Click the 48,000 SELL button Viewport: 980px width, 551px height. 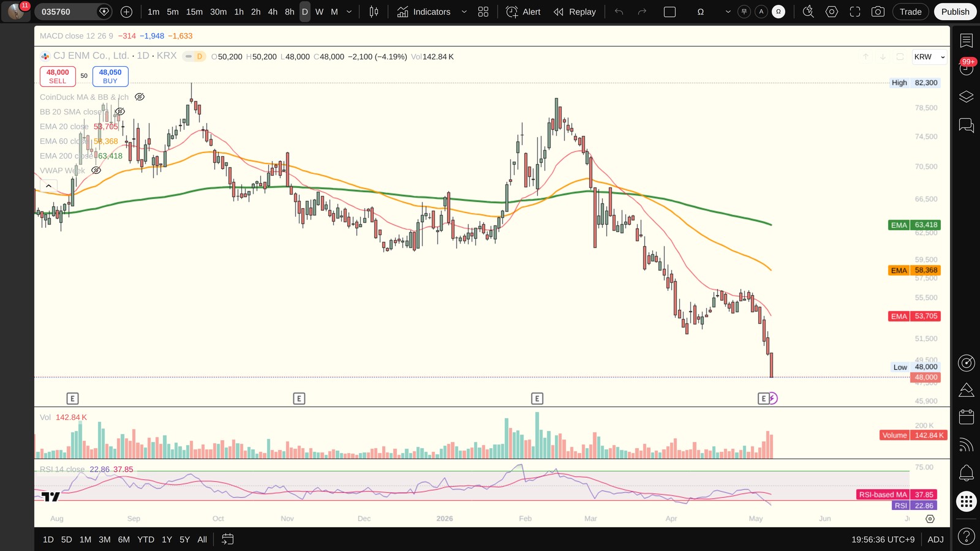click(x=58, y=76)
